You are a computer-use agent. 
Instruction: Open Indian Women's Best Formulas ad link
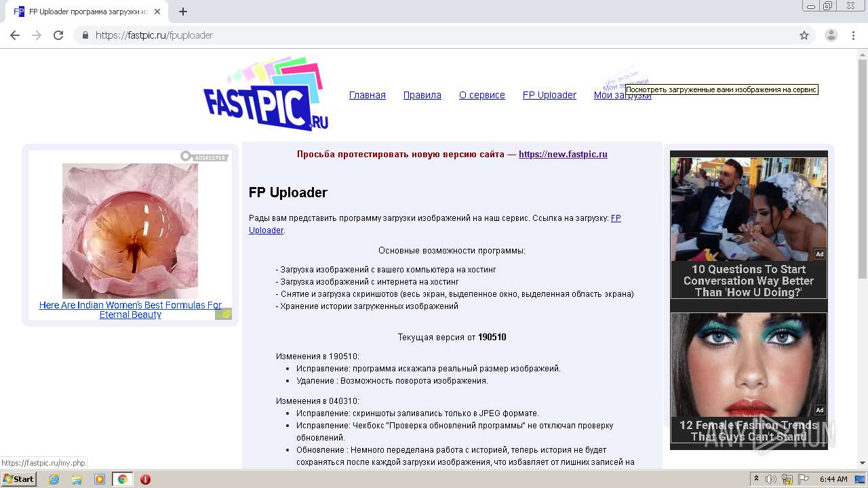point(130,310)
